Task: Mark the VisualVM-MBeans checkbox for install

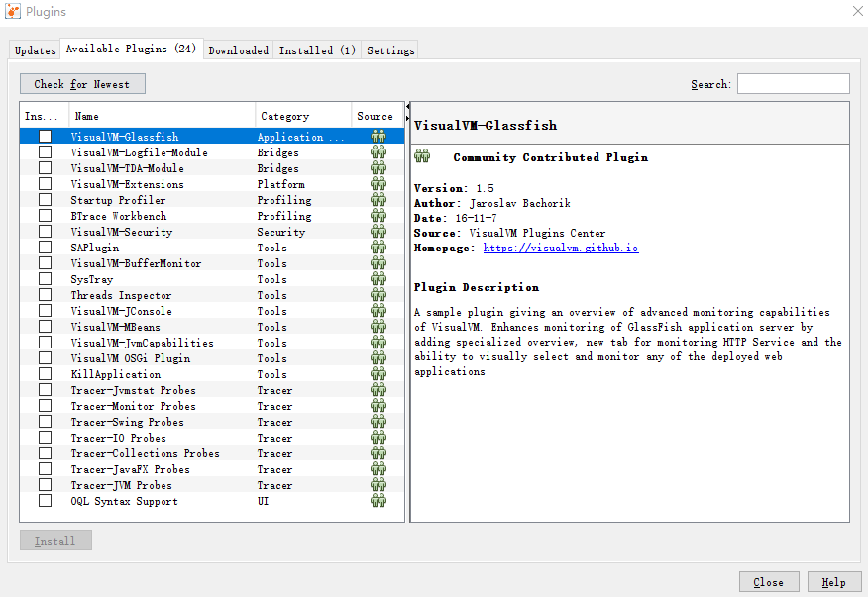Action: click(x=45, y=327)
